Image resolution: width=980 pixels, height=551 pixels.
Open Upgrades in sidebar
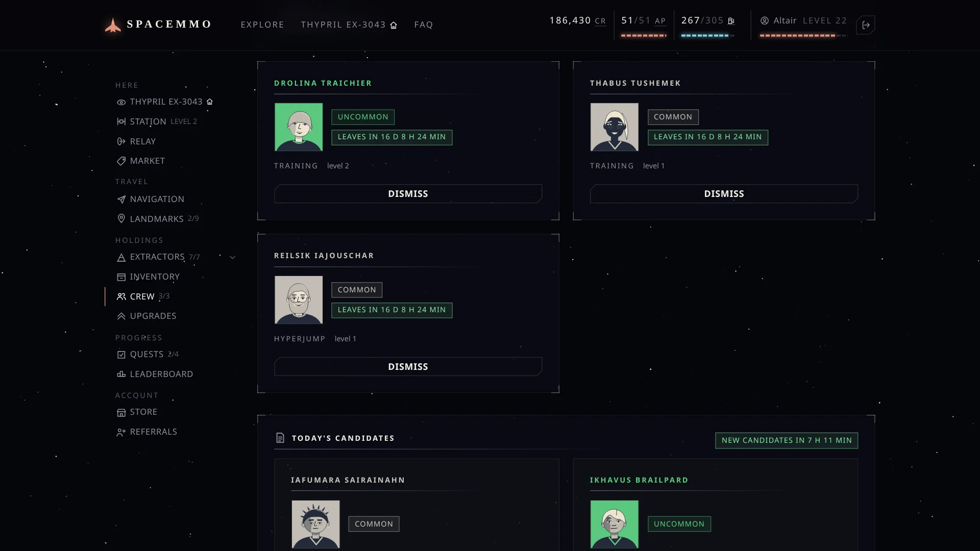pos(146,316)
